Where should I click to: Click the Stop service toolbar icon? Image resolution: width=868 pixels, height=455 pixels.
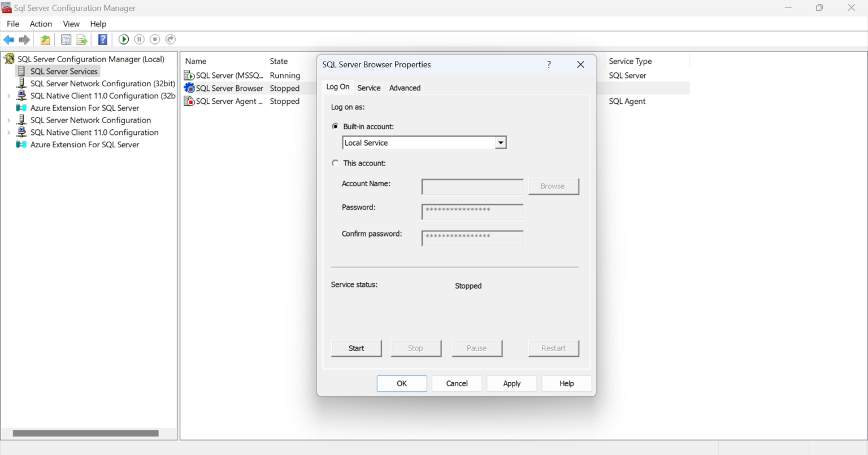[154, 39]
